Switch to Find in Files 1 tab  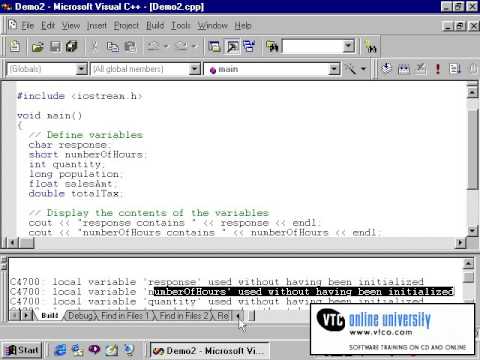(x=125, y=315)
